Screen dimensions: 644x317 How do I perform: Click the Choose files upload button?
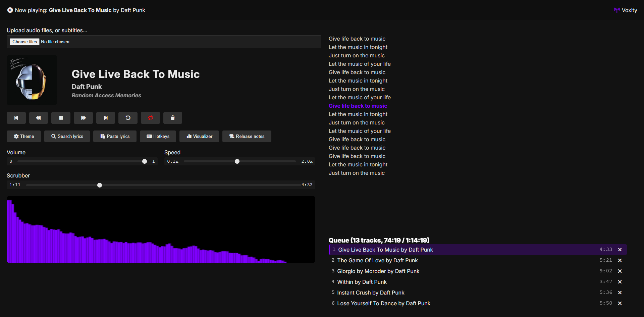click(x=25, y=42)
